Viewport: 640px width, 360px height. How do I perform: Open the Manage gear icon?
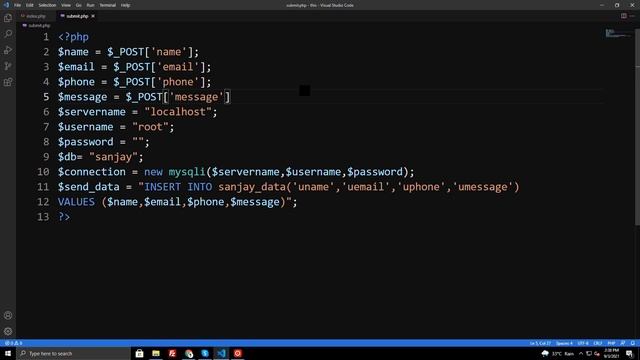8,331
